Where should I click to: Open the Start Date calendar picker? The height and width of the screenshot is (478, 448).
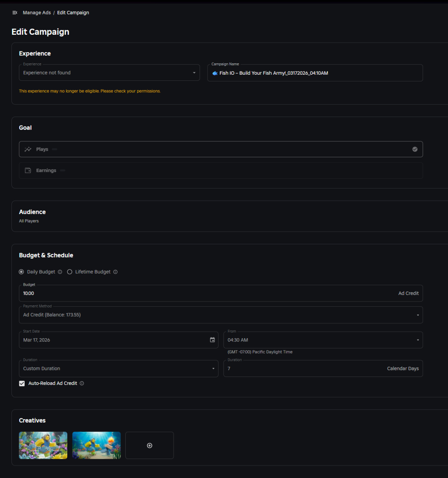coord(212,340)
